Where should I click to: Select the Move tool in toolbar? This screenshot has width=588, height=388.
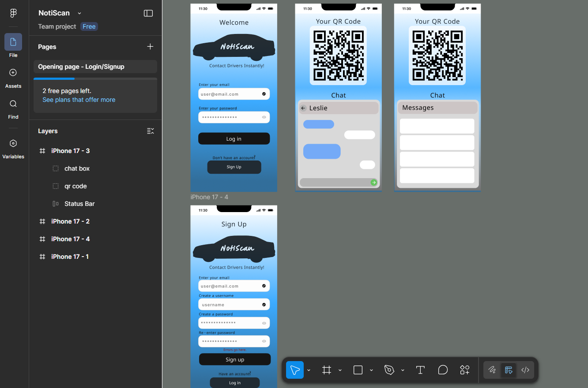pos(295,370)
